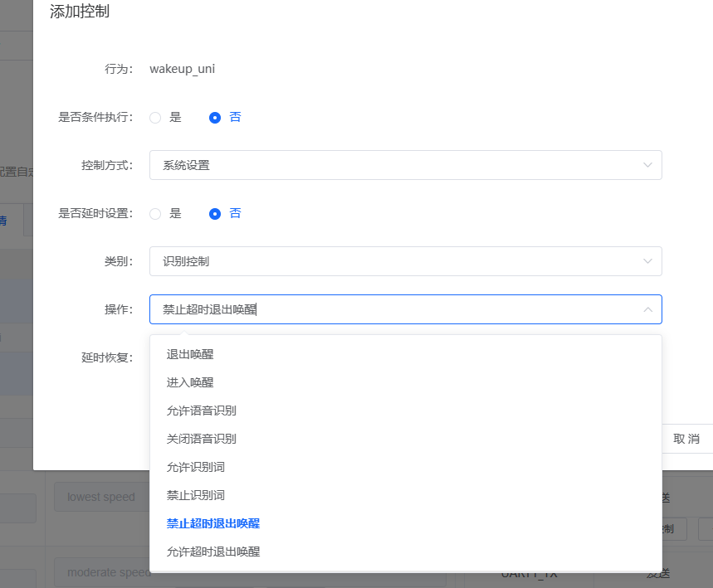Image resolution: width=713 pixels, height=588 pixels.
Task: Click the 取消 cancel button
Action: (688, 439)
